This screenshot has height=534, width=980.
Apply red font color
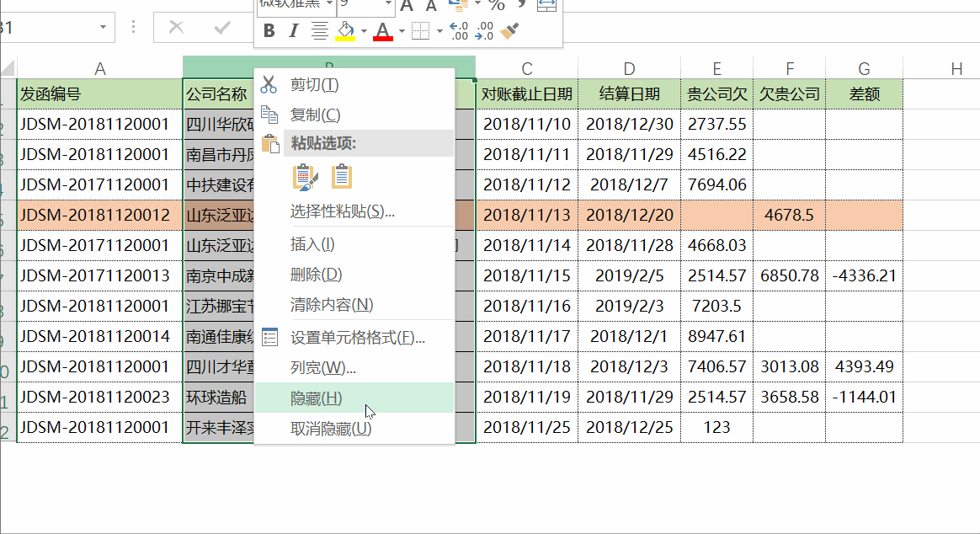point(382,30)
